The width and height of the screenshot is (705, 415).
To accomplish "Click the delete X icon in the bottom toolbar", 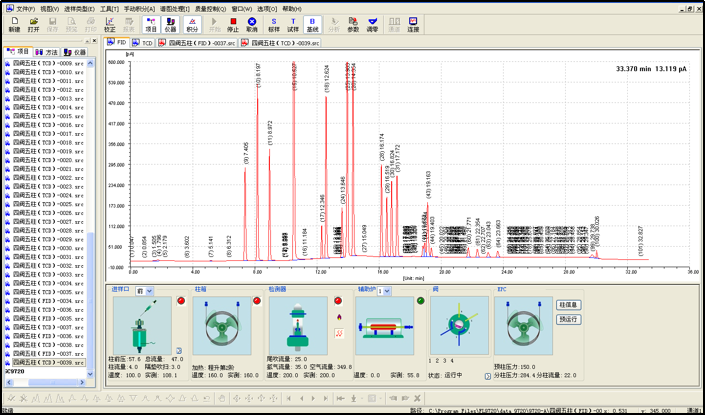I will [417, 398].
